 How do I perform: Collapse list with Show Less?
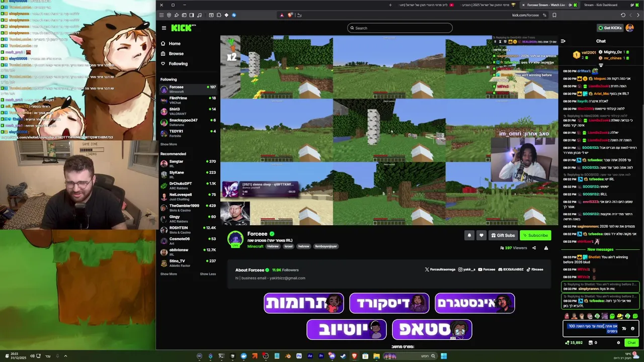tap(208, 274)
